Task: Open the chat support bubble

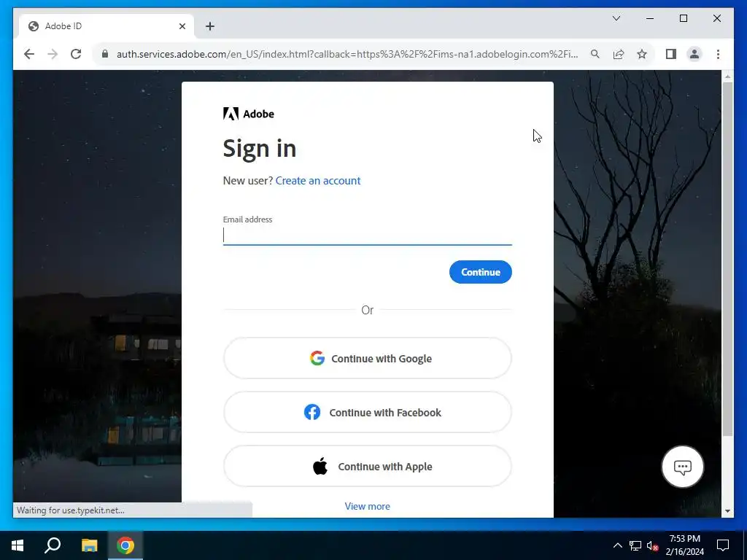Action: click(x=682, y=467)
